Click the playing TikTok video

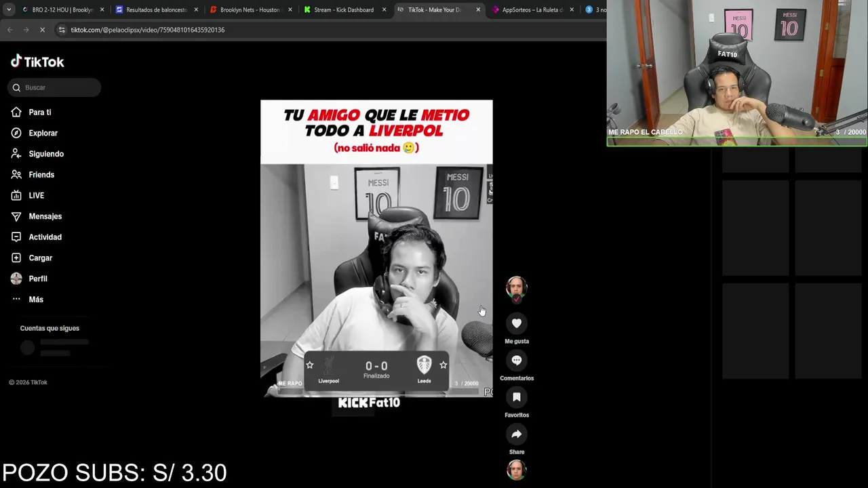(376, 248)
